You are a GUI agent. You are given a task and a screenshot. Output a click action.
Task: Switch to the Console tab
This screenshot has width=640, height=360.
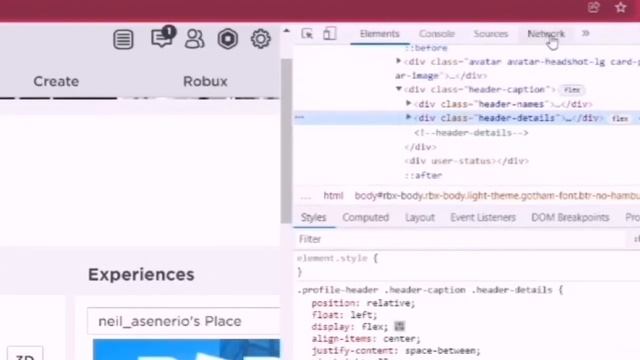point(437,34)
